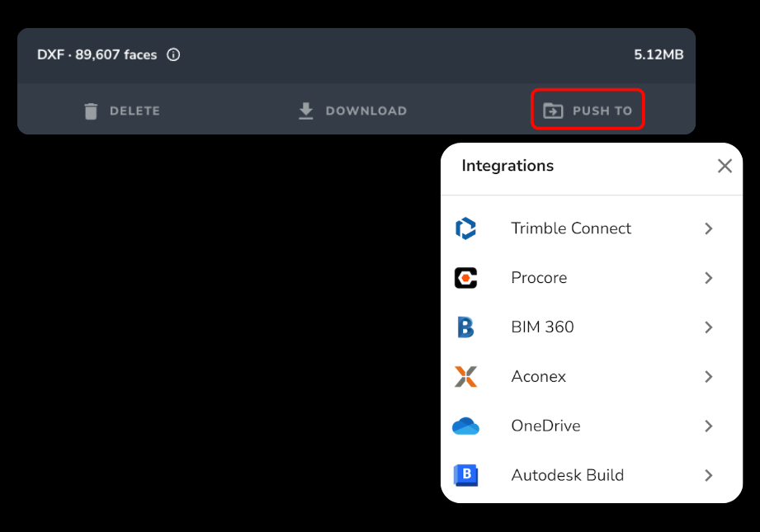Click the Aconex logo icon
The width and height of the screenshot is (760, 532).
465,376
